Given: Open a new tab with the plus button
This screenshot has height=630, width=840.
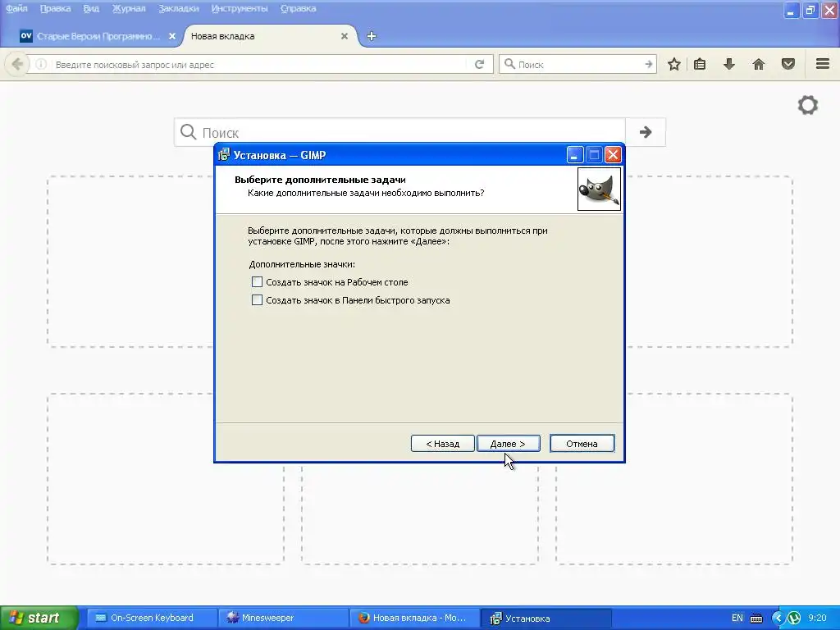Looking at the screenshot, I should (x=372, y=36).
